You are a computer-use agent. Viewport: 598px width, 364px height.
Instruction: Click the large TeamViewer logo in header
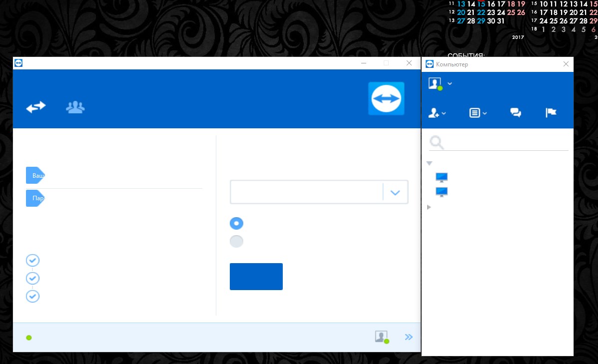point(386,98)
